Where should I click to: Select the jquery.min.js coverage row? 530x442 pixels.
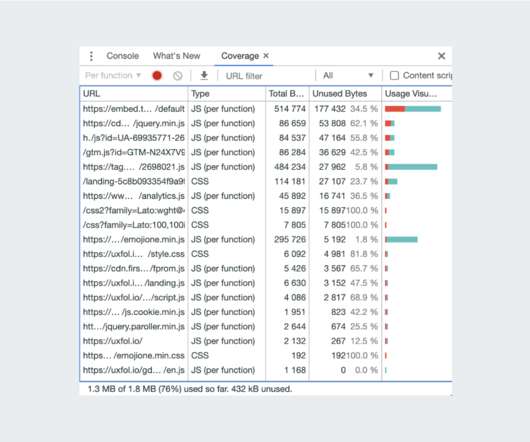tap(266, 123)
